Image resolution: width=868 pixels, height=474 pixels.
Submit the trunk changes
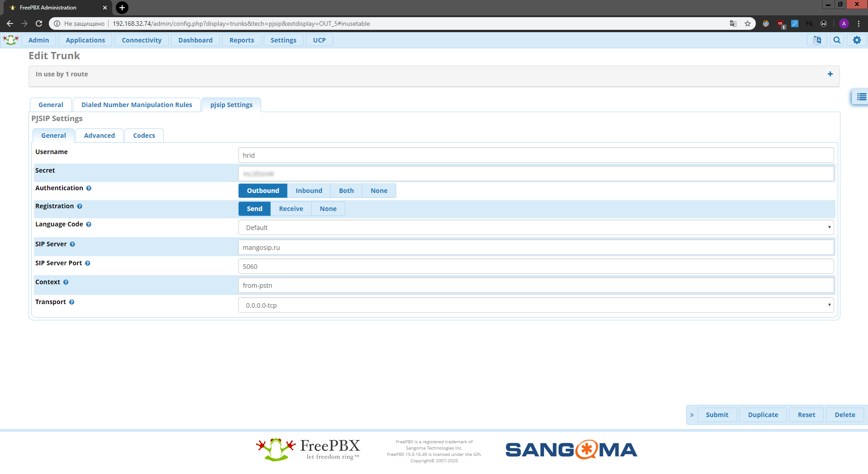(x=717, y=415)
